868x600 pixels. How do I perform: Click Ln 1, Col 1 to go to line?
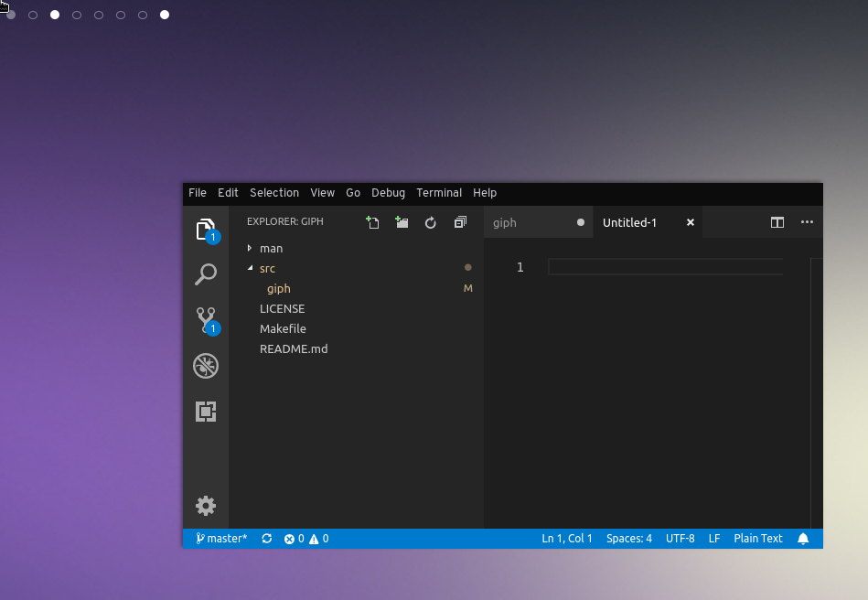566,538
